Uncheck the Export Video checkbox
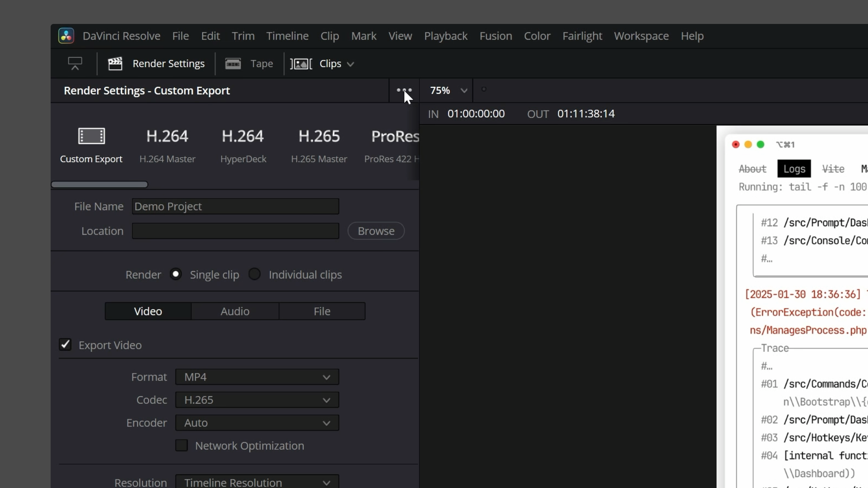This screenshot has width=868, height=488. point(65,345)
